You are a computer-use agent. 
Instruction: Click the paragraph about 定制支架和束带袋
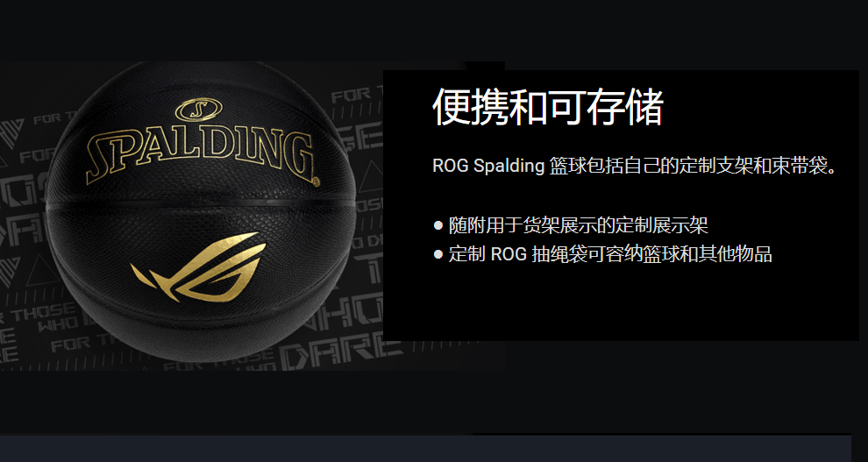pyautogui.click(x=637, y=166)
